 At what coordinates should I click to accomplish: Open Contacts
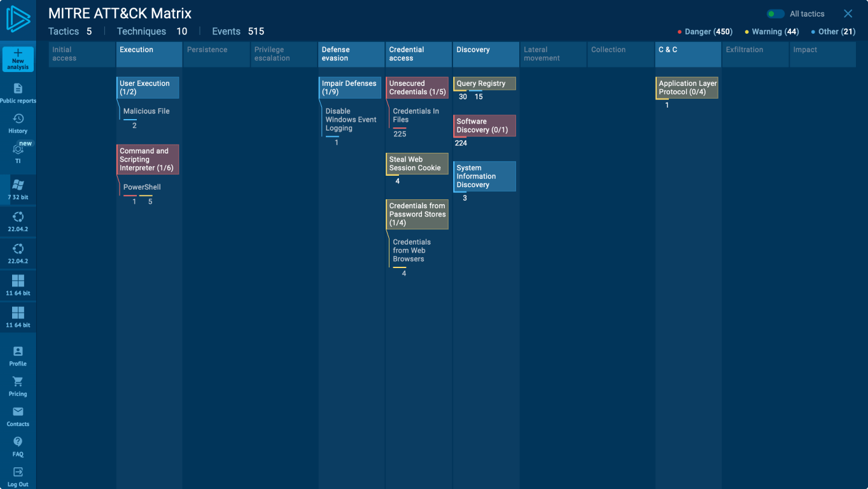coord(18,416)
